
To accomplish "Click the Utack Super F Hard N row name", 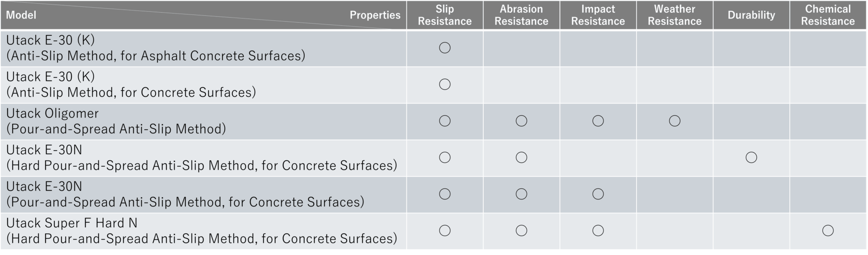I will (72, 223).
